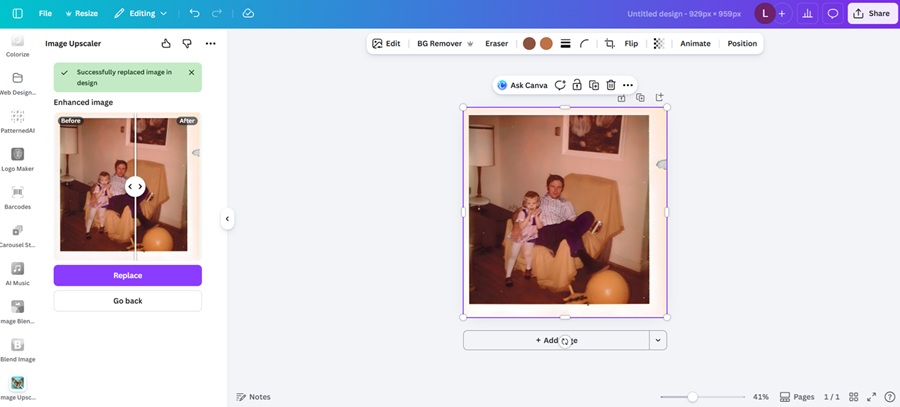The width and height of the screenshot is (900, 407).
Task: Click the Ask Canva button
Action: (x=522, y=85)
